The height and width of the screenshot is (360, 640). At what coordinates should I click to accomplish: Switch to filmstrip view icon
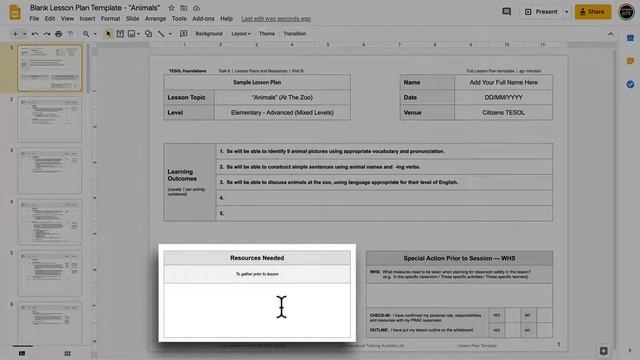pyautogui.click(x=22, y=353)
